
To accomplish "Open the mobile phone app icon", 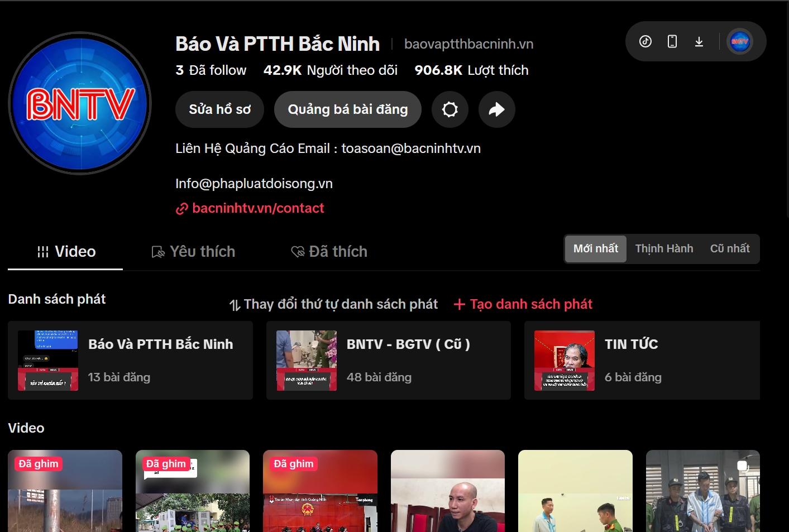I will (x=672, y=41).
